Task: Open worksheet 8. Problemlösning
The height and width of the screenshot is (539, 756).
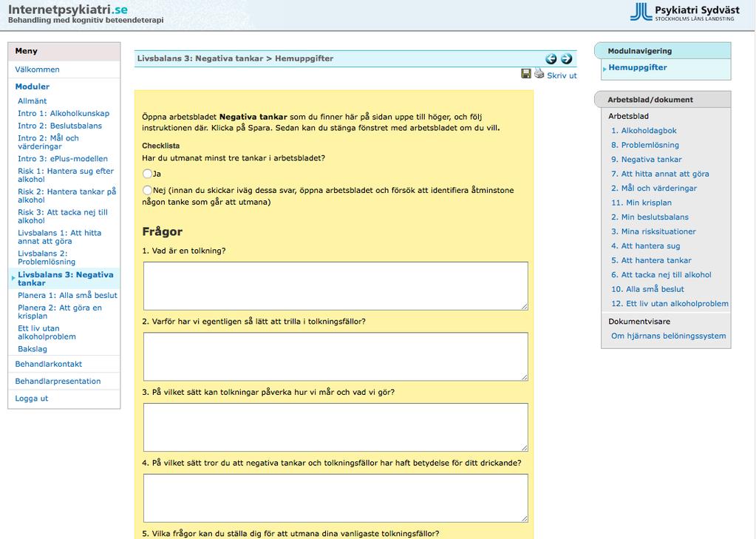Action: tap(645, 145)
